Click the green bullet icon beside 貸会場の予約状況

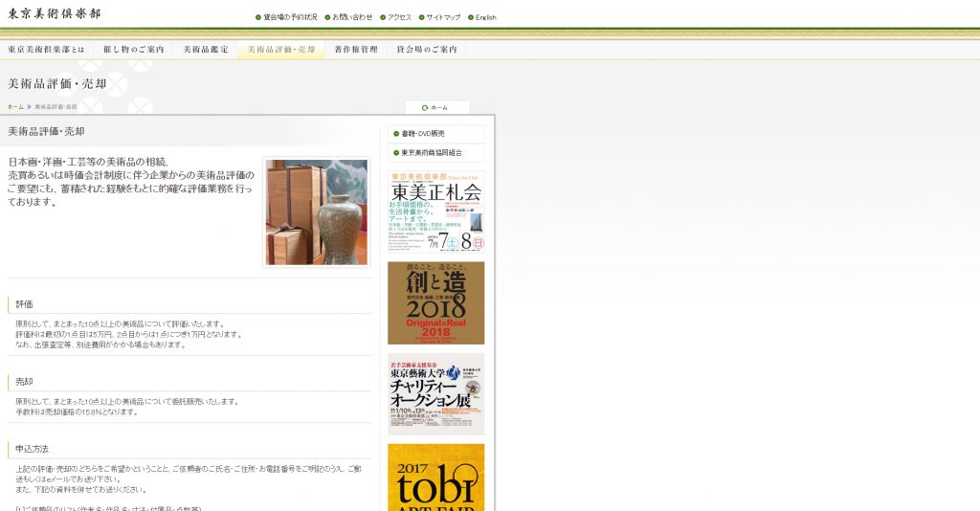[258, 17]
